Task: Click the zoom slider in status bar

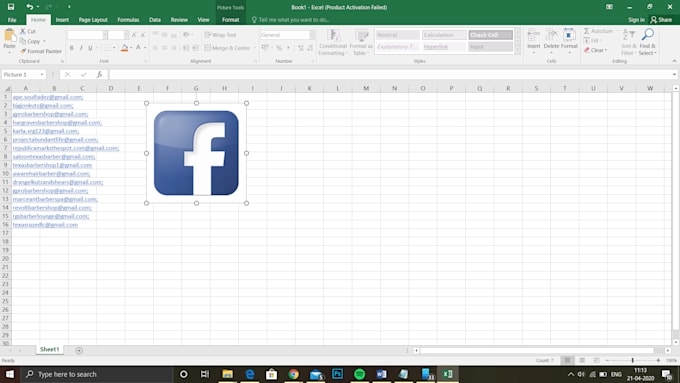Action: point(633,360)
